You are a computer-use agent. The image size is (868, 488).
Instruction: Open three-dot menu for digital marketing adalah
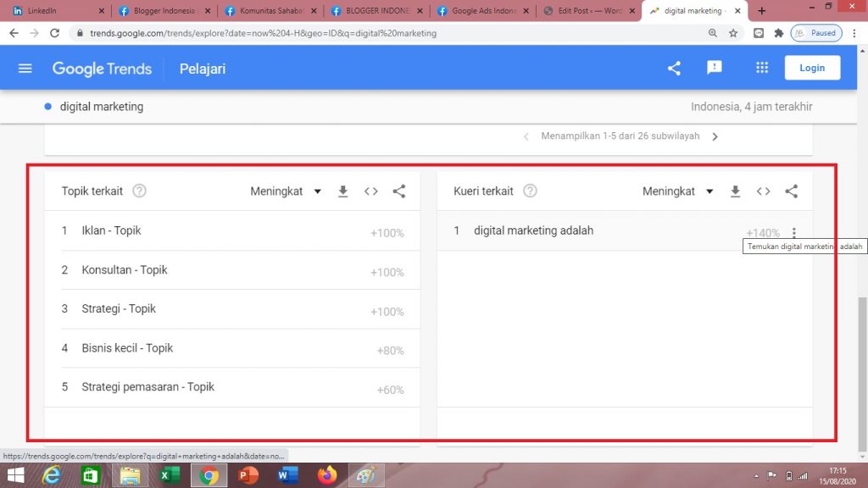(794, 233)
